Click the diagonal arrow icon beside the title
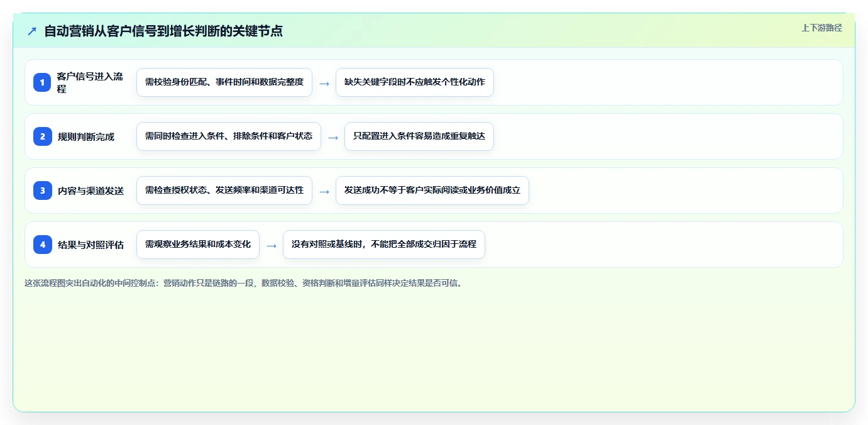Image resolution: width=868 pixels, height=425 pixels. [32, 31]
